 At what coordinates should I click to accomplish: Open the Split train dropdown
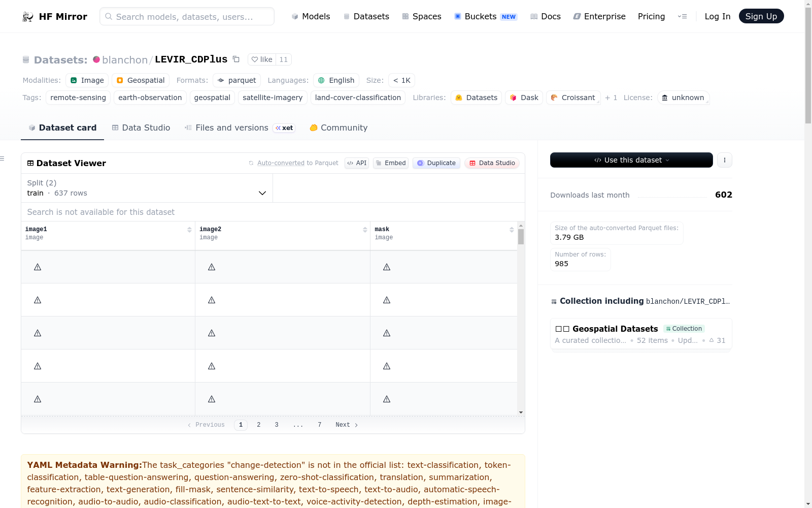click(x=147, y=188)
